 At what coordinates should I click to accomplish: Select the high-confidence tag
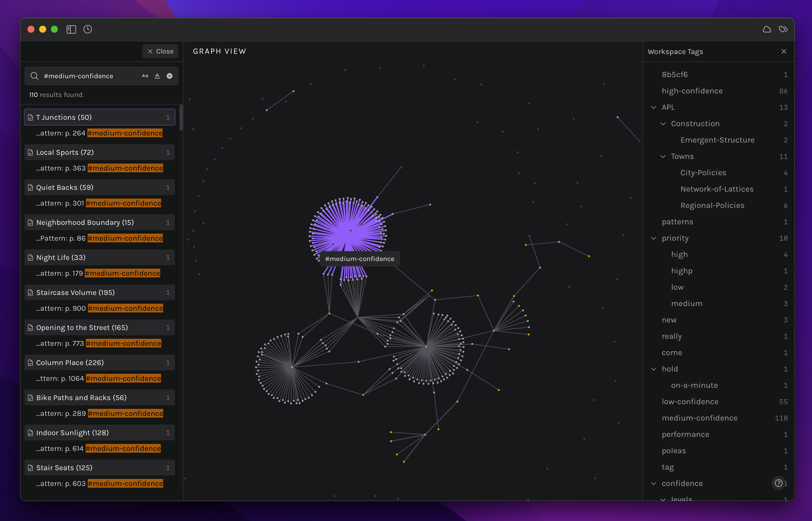click(x=692, y=91)
